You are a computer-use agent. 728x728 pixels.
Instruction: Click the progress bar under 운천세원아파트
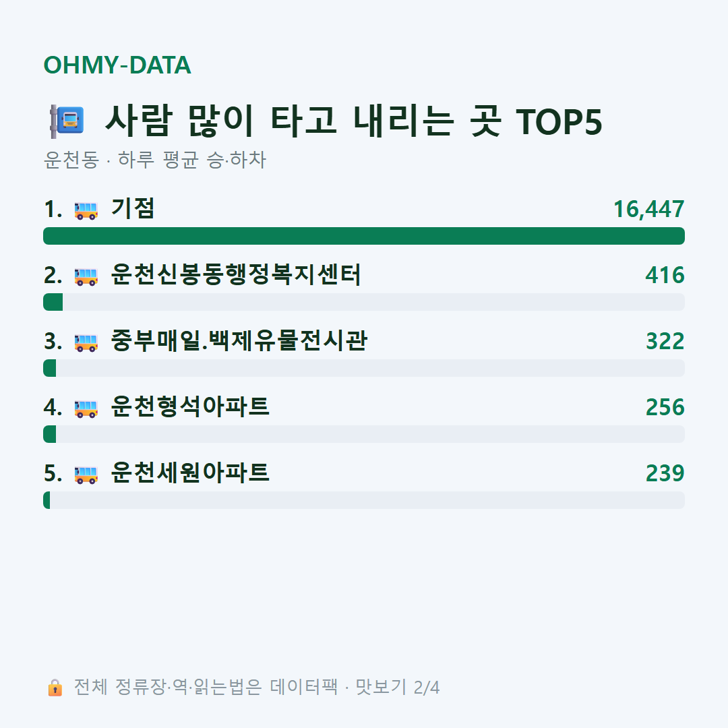[x=364, y=500]
